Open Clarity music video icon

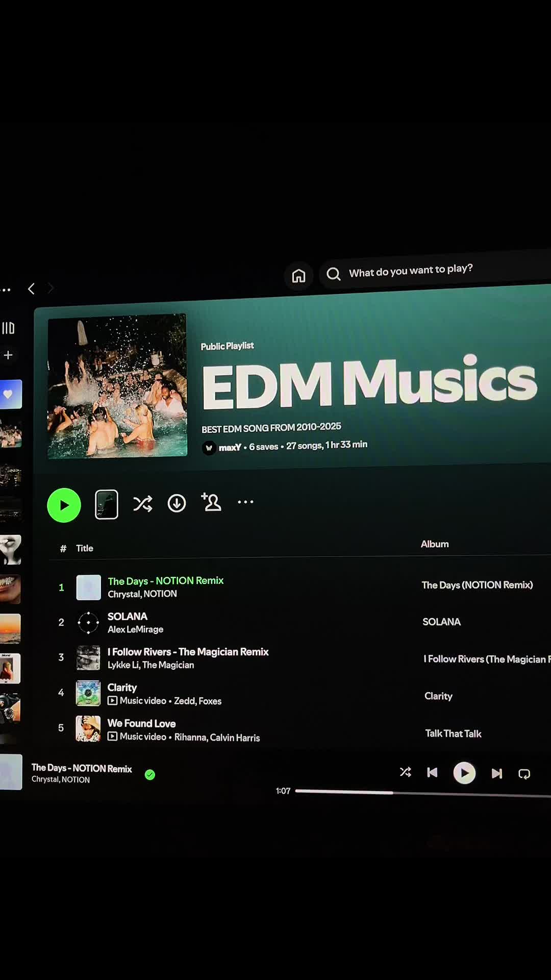point(112,701)
